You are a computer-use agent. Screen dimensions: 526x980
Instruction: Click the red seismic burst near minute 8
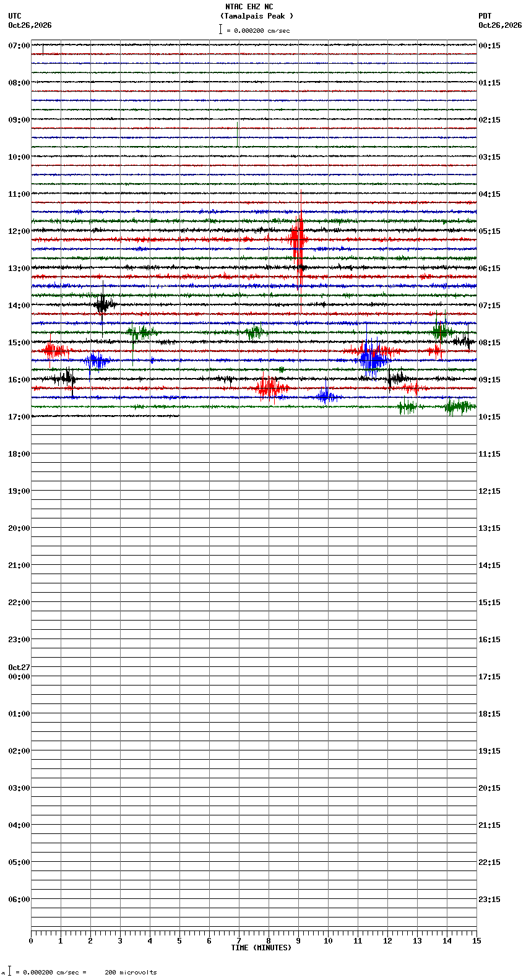click(270, 388)
